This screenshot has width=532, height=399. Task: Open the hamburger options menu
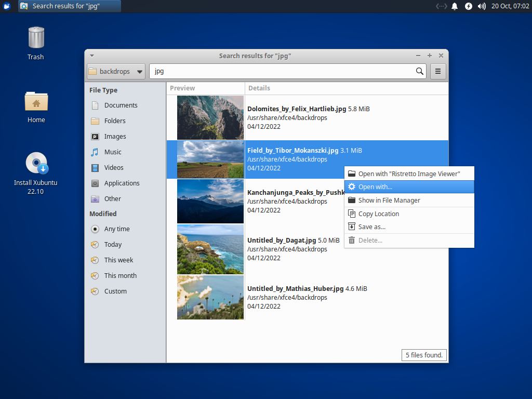click(x=438, y=71)
